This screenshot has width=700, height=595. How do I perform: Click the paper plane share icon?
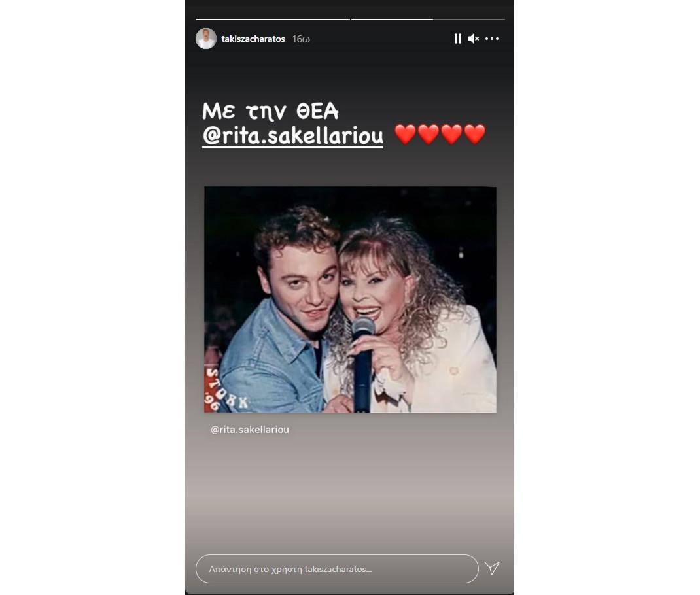492,568
